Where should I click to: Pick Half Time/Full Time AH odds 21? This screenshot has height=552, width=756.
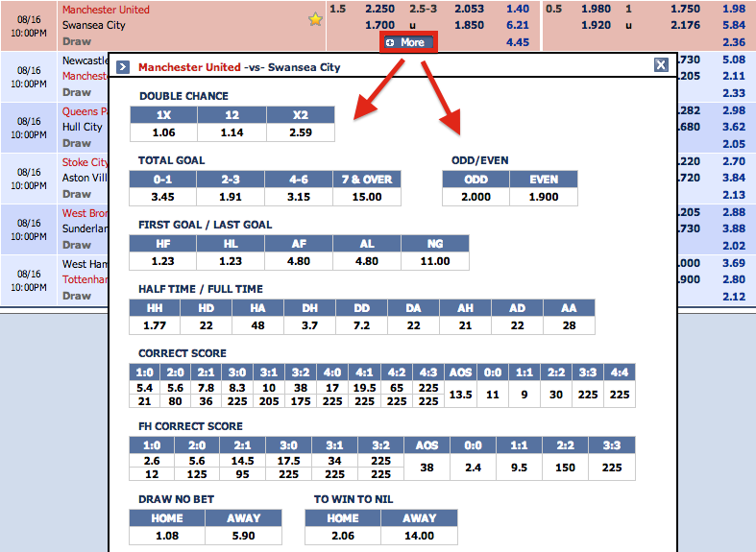point(465,325)
